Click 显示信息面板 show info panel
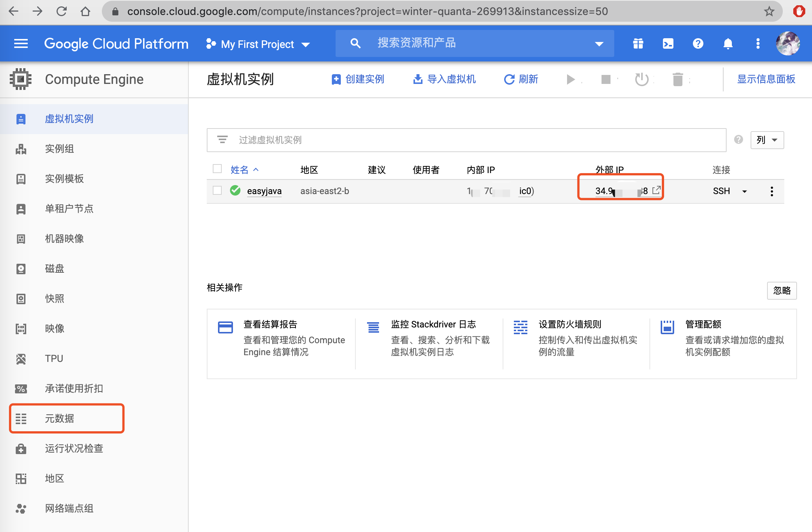The height and width of the screenshot is (532, 812). tap(766, 79)
